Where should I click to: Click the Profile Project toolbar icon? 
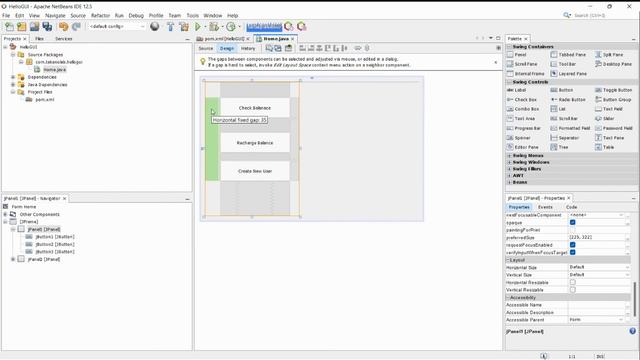231,27
